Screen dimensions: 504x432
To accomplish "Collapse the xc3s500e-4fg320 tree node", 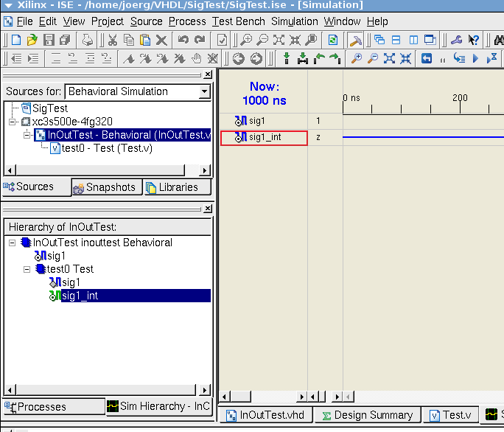I will (13, 122).
